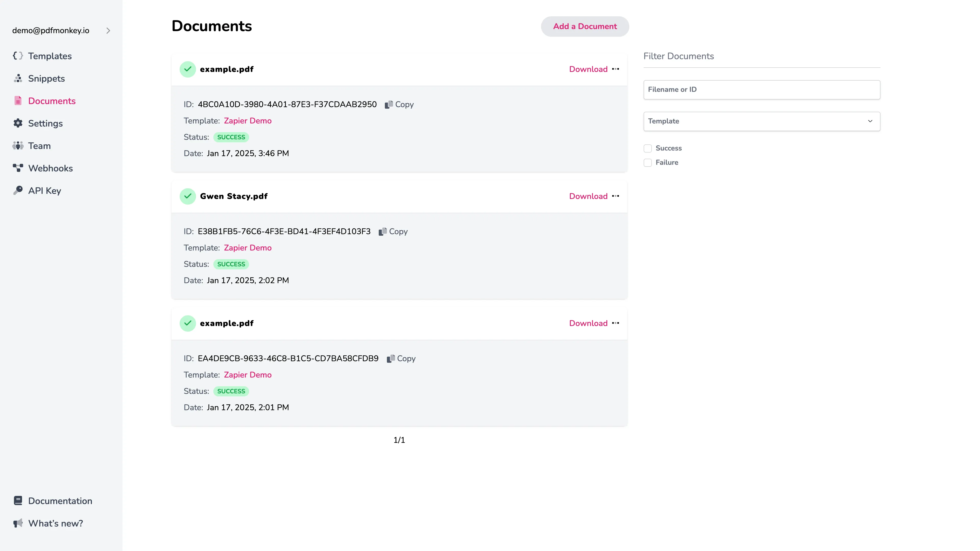Click What's new in the sidebar

tap(56, 523)
